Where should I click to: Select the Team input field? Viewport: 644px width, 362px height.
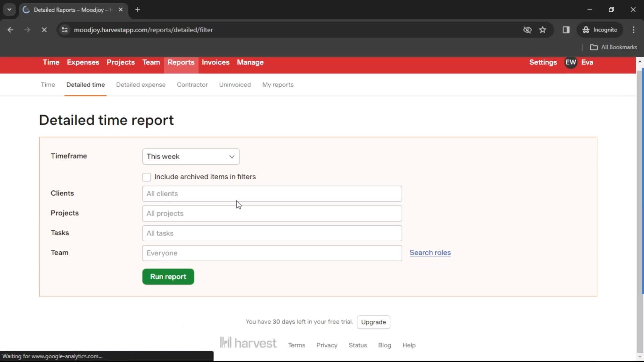(272, 253)
